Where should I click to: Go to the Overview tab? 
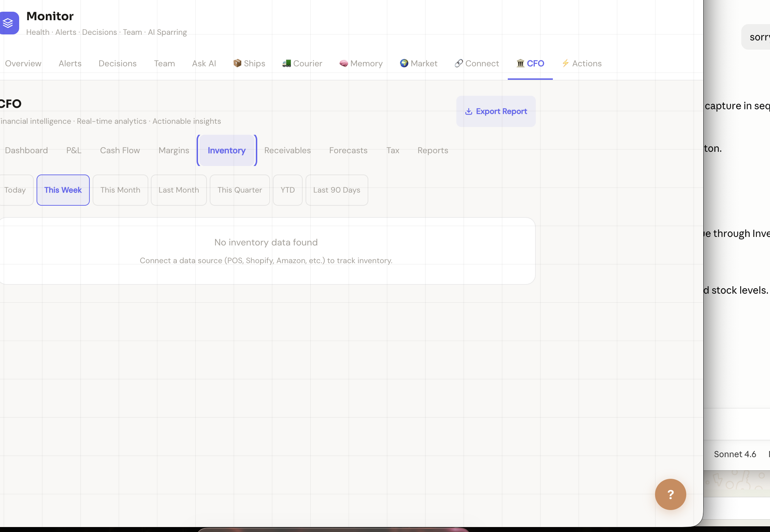23,63
